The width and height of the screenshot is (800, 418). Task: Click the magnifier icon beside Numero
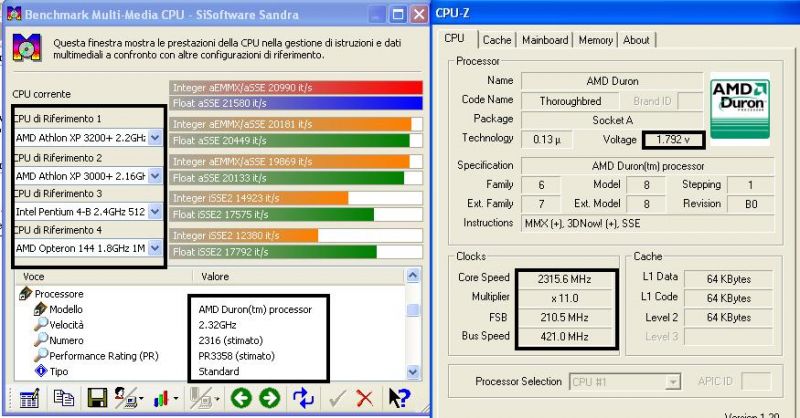(40, 340)
